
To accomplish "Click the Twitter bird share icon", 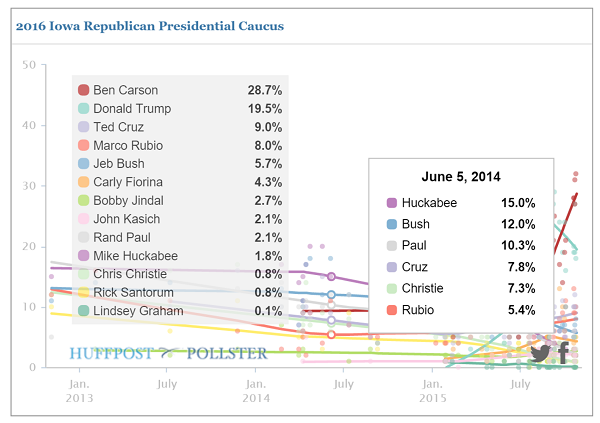I will pos(540,353).
